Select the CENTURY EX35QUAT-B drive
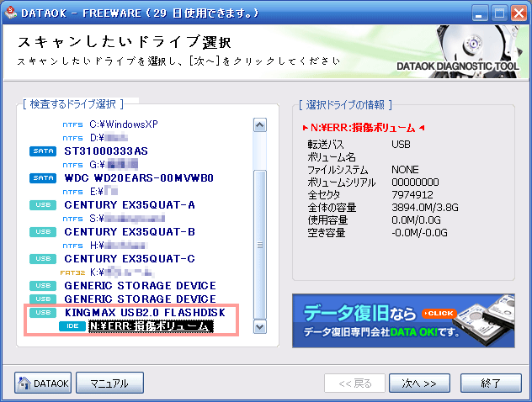The image size is (532, 402). pyautogui.click(x=130, y=232)
